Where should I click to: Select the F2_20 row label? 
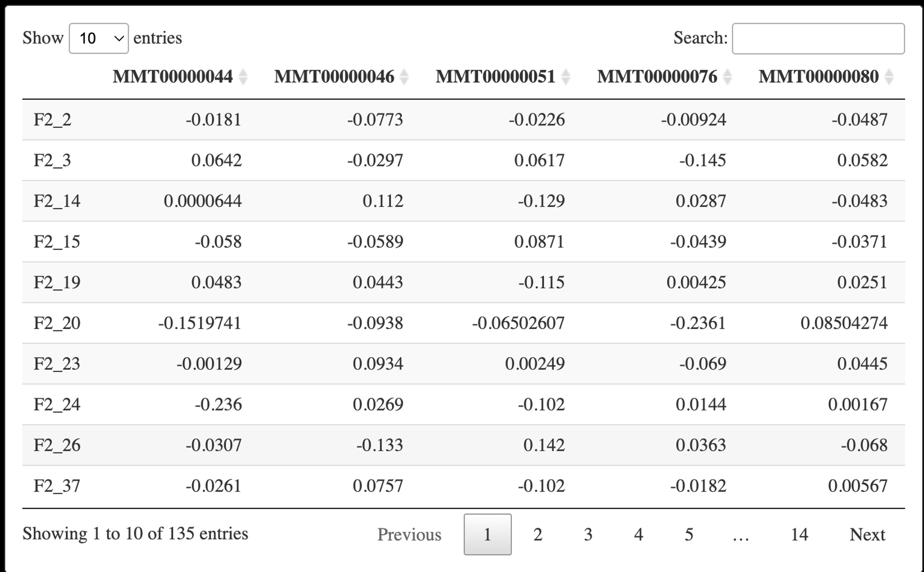click(x=57, y=323)
